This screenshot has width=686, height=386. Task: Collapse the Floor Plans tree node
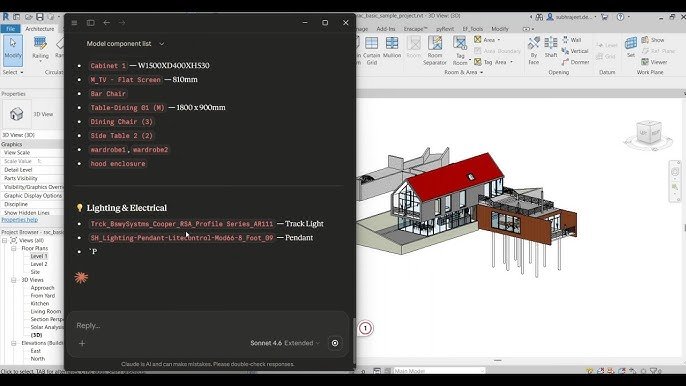click(14, 248)
